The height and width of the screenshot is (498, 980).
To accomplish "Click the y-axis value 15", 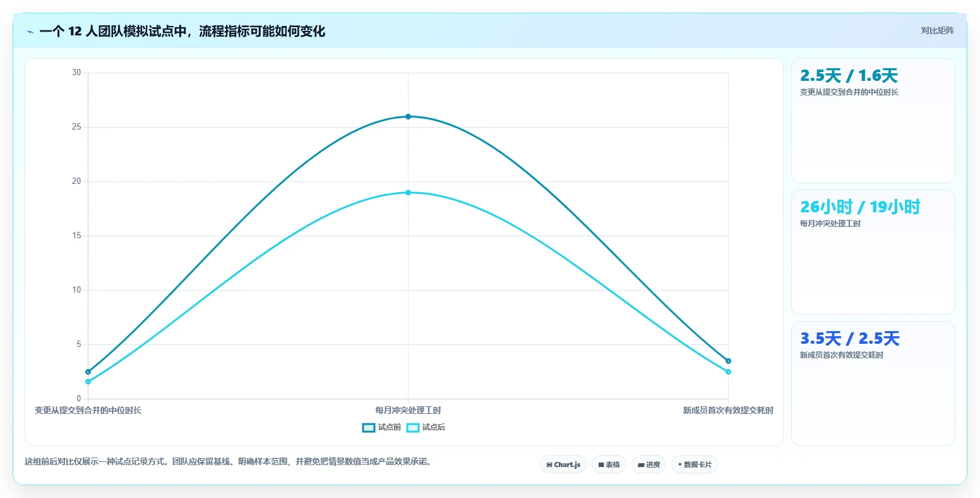I will [x=76, y=236].
